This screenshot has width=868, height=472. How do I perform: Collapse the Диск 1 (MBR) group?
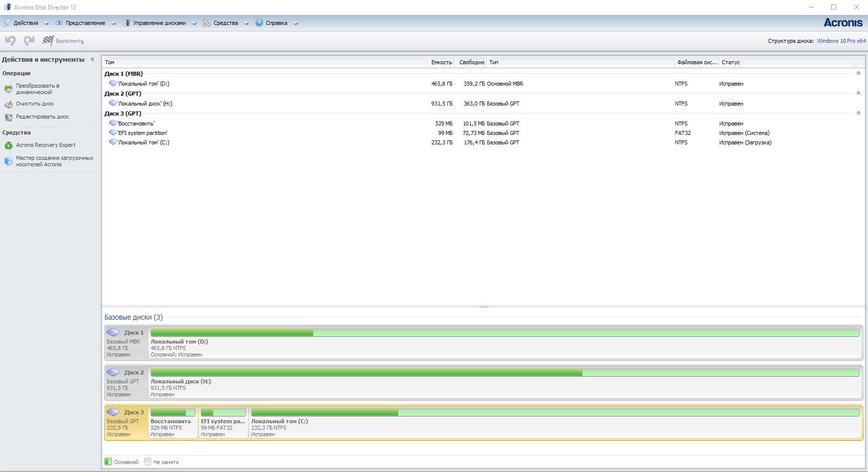click(x=859, y=73)
